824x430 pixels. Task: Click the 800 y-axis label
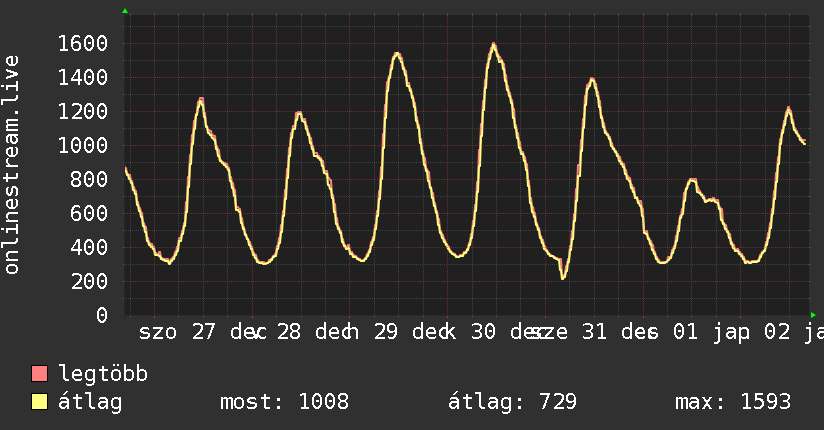(x=89, y=179)
